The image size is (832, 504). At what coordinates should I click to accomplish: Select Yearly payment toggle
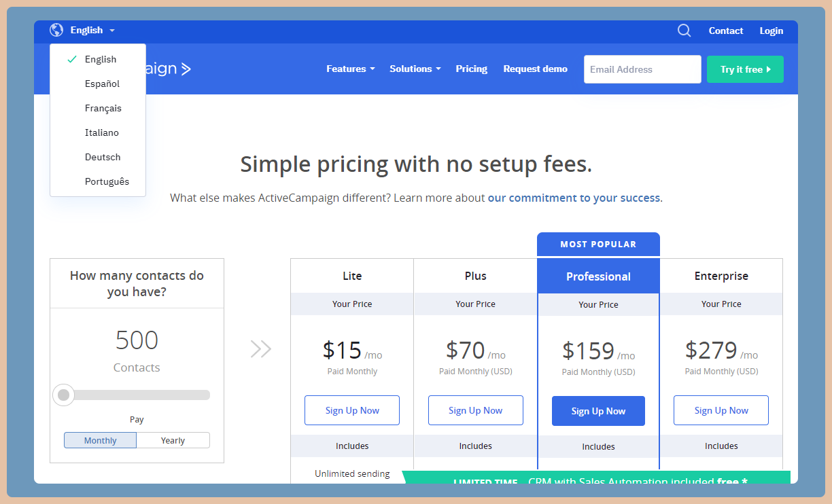click(173, 440)
